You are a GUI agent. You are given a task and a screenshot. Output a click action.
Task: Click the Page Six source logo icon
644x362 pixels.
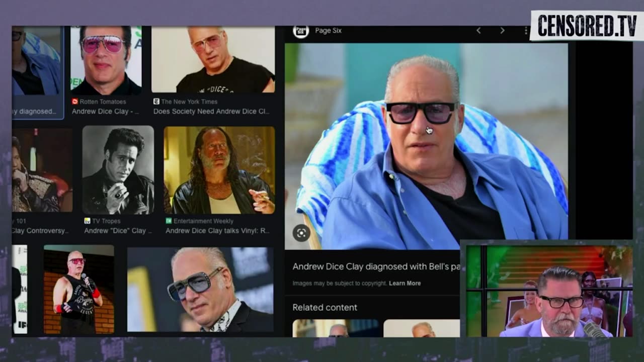(x=301, y=31)
